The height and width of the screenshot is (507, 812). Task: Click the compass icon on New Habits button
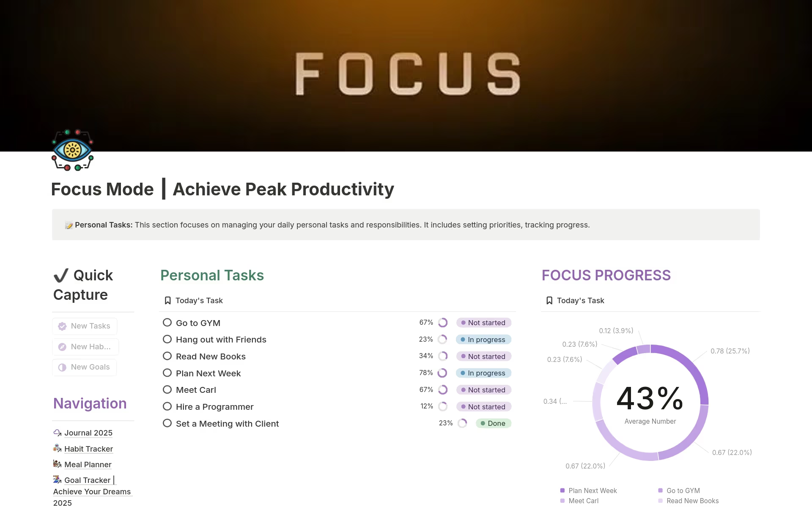pyautogui.click(x=62, y=347)
